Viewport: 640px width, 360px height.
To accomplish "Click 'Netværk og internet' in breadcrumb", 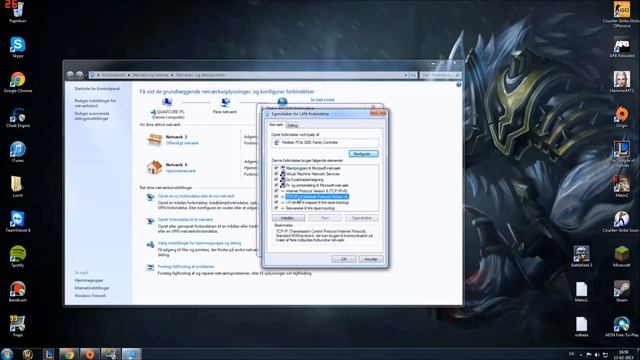I will (150, 75).
